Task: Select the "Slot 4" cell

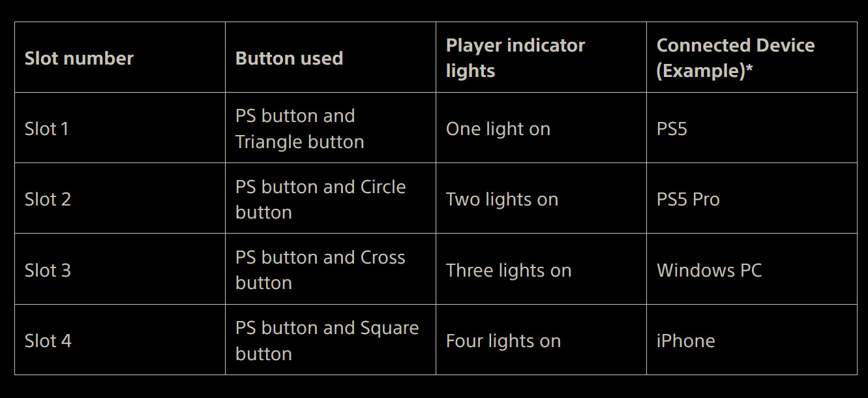Action: [x=48, y=341]
